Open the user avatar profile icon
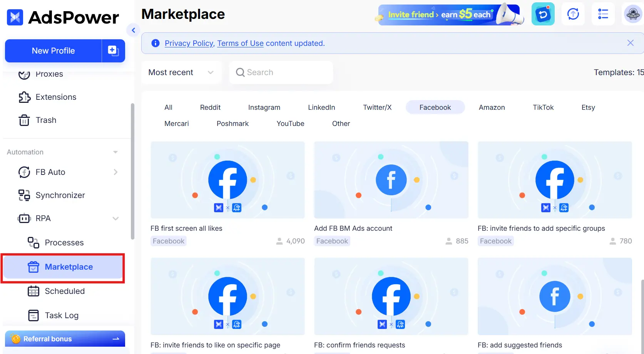 pos(633,14)
